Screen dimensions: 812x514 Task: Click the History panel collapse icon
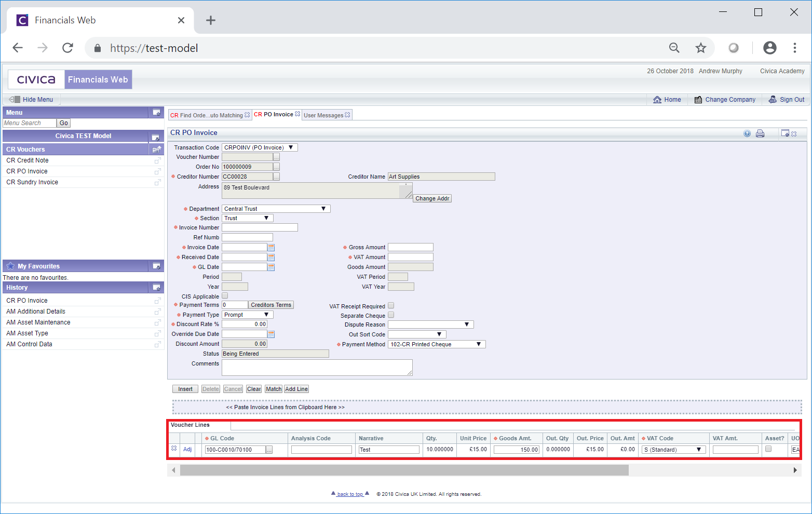click(156, 288)
